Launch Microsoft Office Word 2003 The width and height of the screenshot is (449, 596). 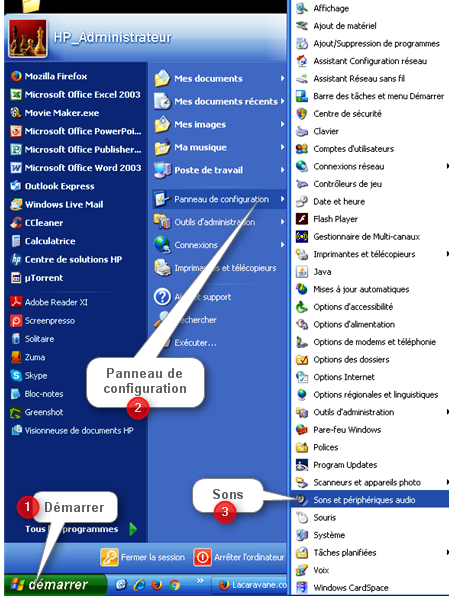click(x=75, y=168)
